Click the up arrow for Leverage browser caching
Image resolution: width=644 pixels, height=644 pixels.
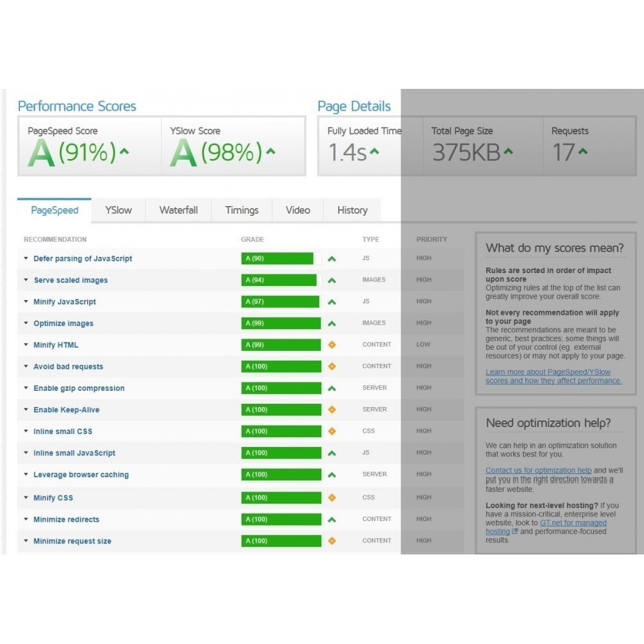click(332, 475)
